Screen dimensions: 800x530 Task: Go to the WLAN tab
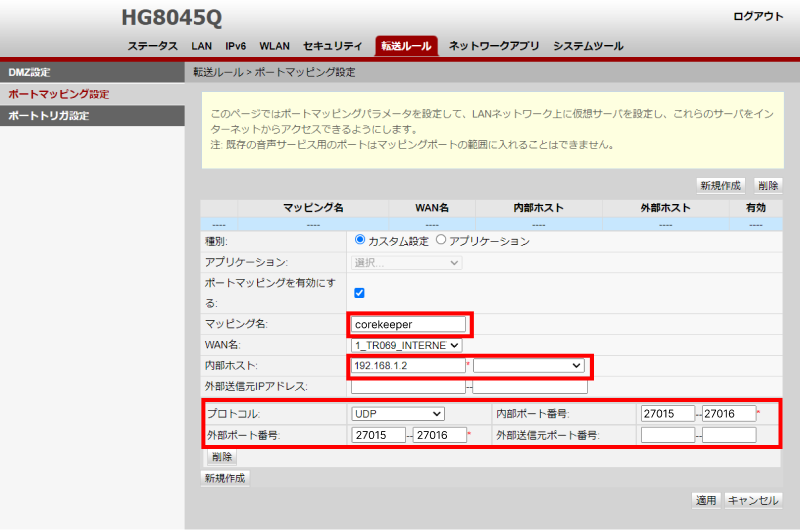274,46
